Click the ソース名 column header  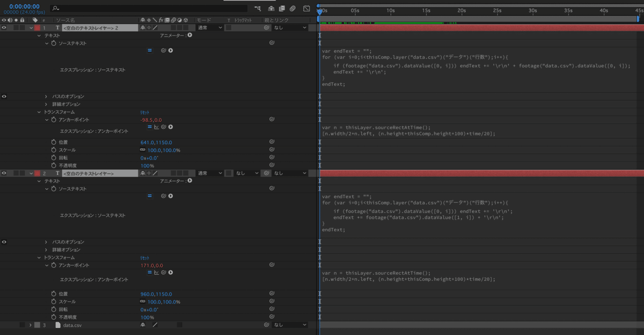tap(65, 20)
